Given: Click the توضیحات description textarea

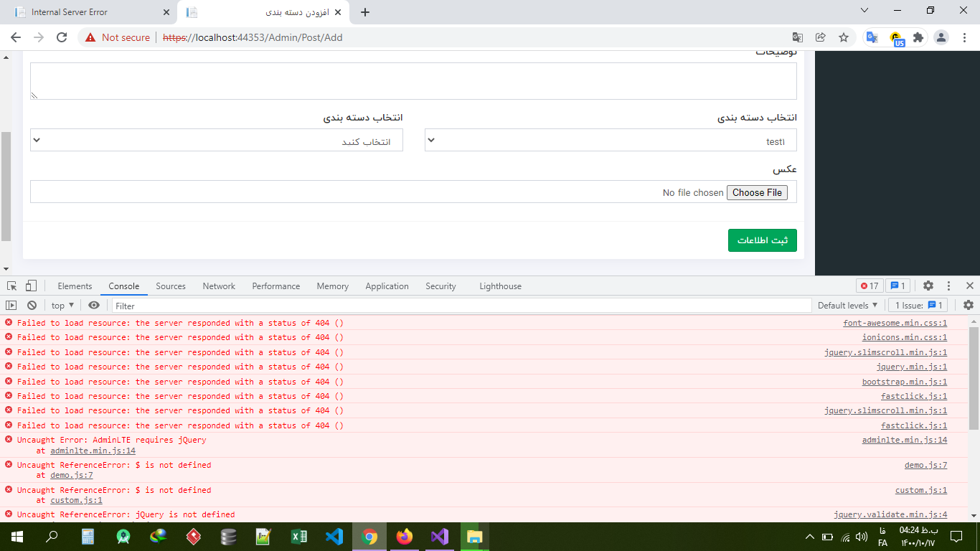Looking at the screenshot, I should (x=413, y=81).
